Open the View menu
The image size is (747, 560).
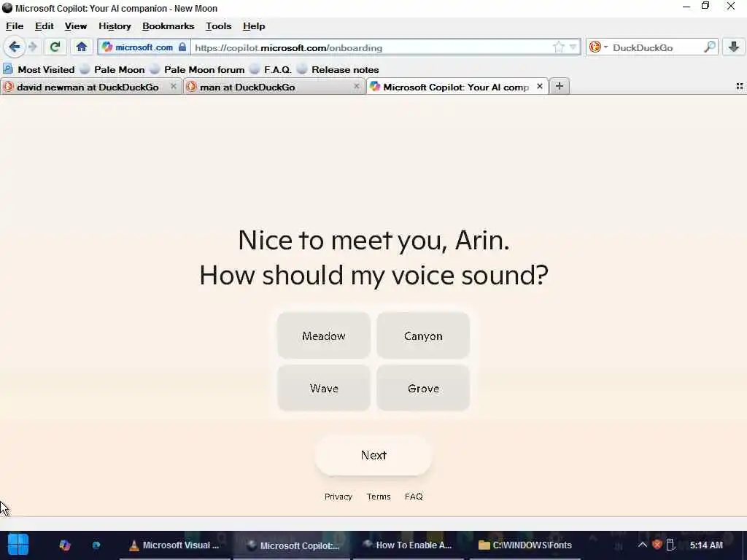point(76,26)
